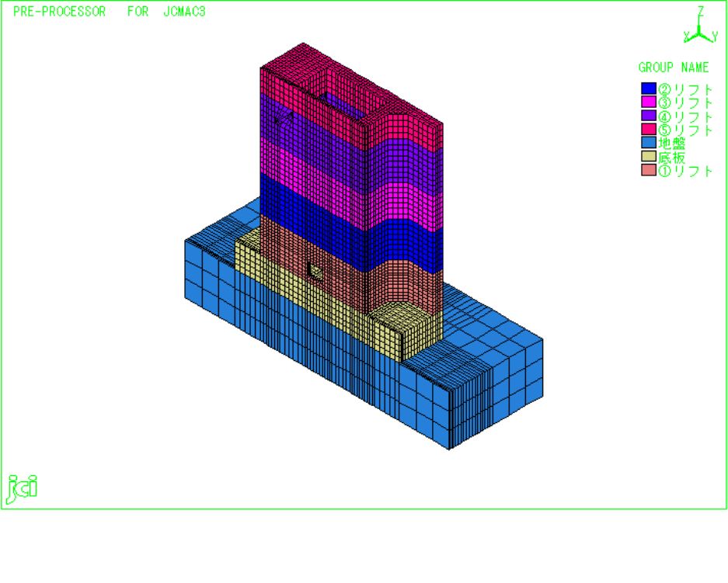Select the ③リフト legend label

pyautogui.click(x=685, y=102)
